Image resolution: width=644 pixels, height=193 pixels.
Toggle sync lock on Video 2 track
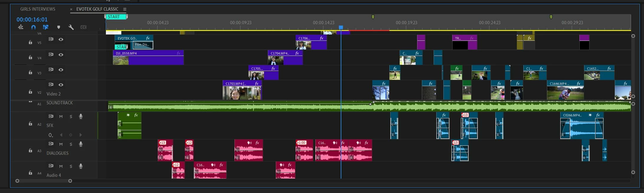(x=51, y=85)
